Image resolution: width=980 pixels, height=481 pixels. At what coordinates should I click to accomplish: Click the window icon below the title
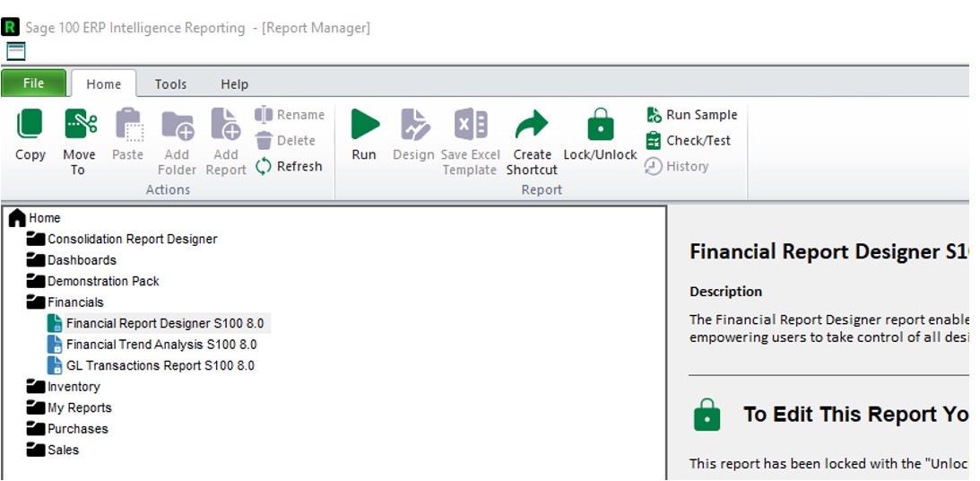pos(15,51)
